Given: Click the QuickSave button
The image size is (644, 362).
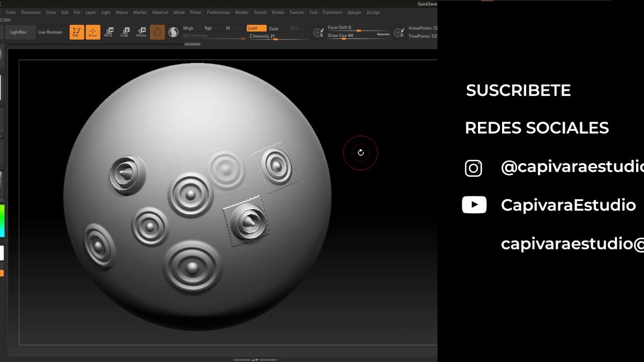Looking at the screenshot, I should 427,4.
